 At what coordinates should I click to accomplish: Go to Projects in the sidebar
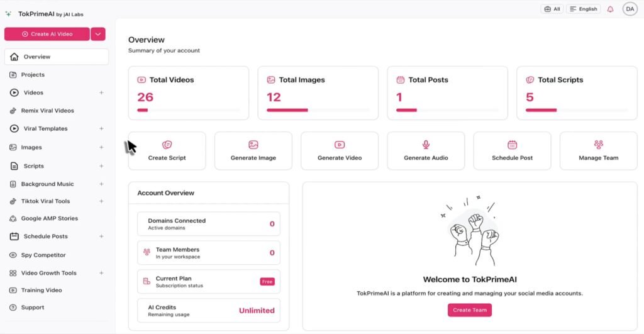tap(33, 75)
